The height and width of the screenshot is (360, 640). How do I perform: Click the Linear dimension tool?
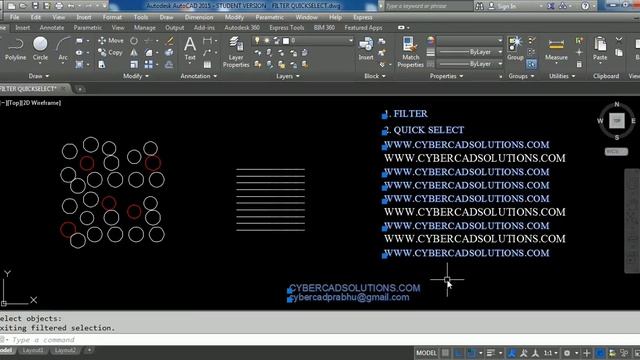207,40
